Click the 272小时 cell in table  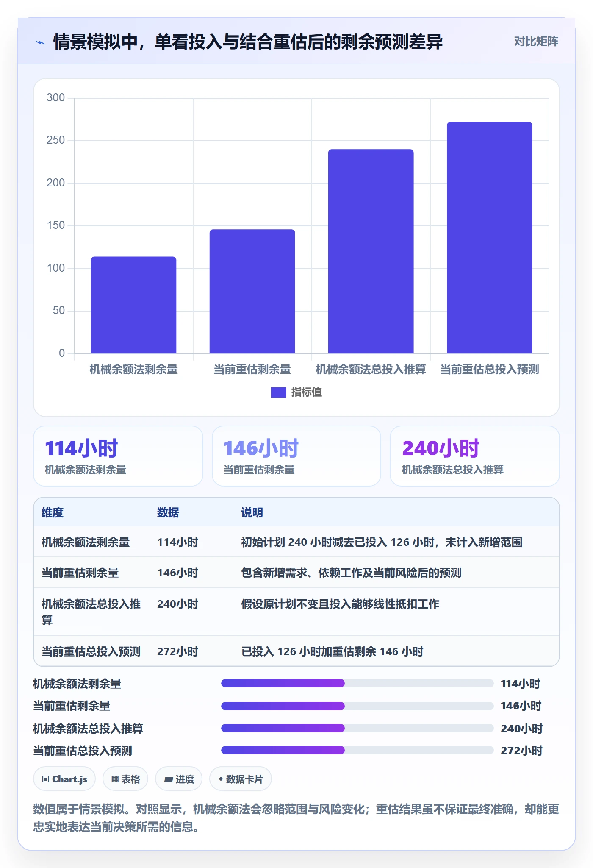(x=178, y=651)
